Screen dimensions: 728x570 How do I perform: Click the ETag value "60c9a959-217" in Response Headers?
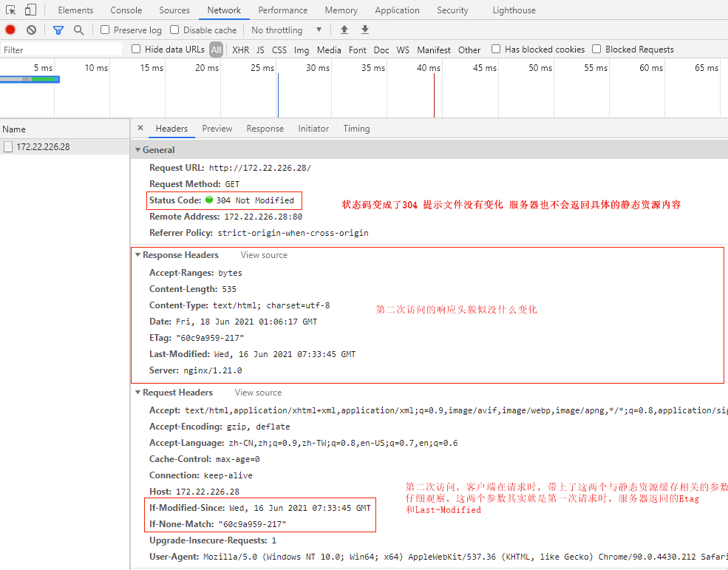[x=210, y=338]
